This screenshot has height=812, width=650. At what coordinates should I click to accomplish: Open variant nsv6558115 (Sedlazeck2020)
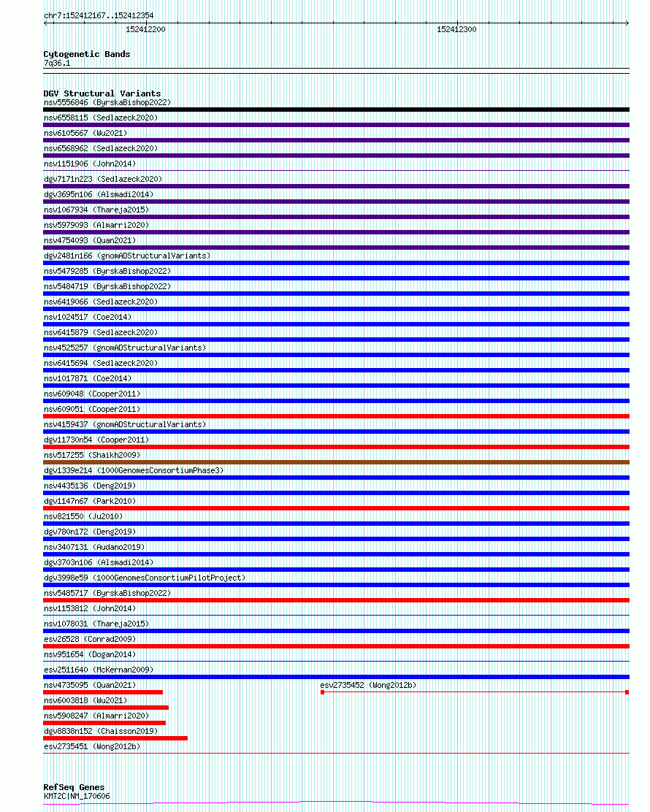[101, 118]
